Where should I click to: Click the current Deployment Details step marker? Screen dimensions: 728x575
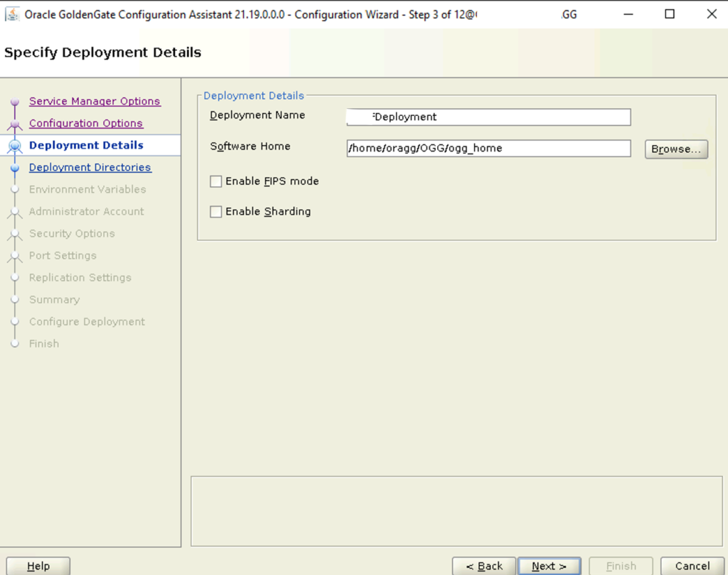(x=15, y=146)
